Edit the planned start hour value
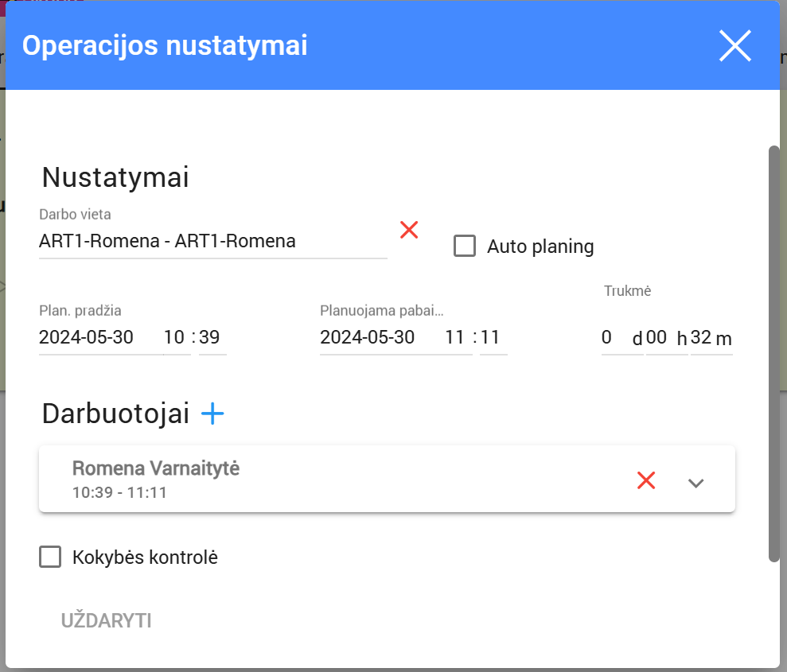Image resolution: width=787 pixels, height=672 pixels. tap(175, 337)
